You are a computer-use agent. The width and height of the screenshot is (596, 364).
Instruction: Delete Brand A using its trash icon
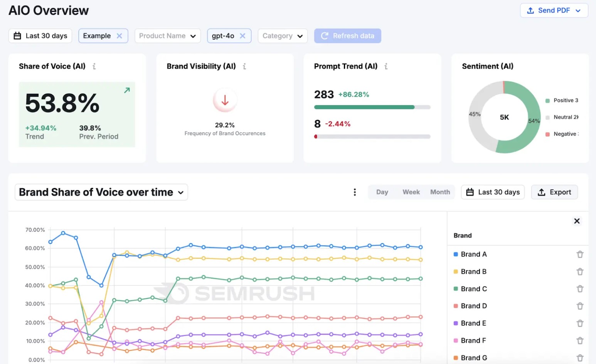coord(580,254)
